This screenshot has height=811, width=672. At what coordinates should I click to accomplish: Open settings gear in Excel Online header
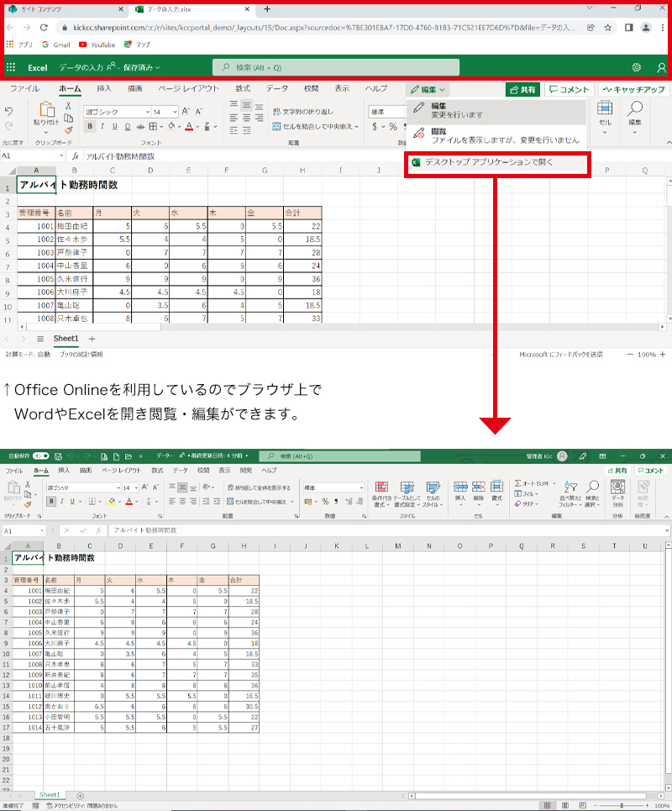click(x=637, y=67)
